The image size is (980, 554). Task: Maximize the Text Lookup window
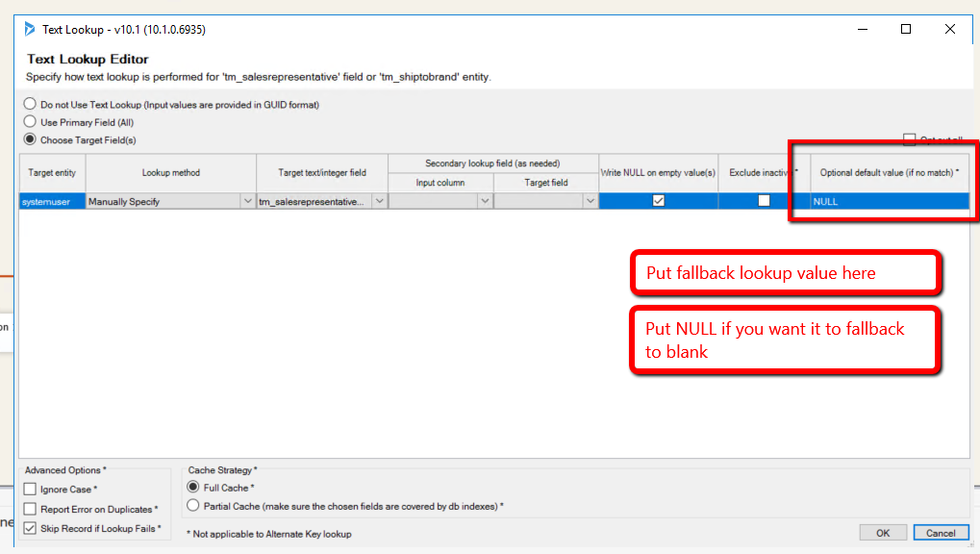(x=906, y=30)
